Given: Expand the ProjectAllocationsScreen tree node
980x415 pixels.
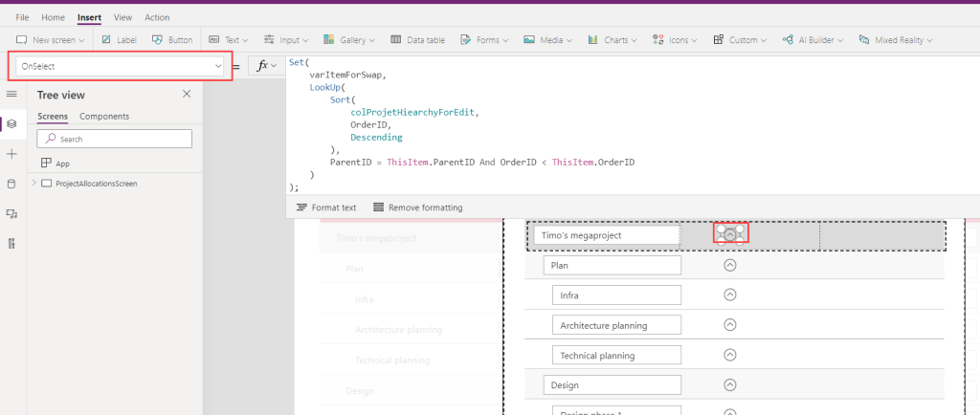Looking at the screenshot, I should tap(34, 183).
